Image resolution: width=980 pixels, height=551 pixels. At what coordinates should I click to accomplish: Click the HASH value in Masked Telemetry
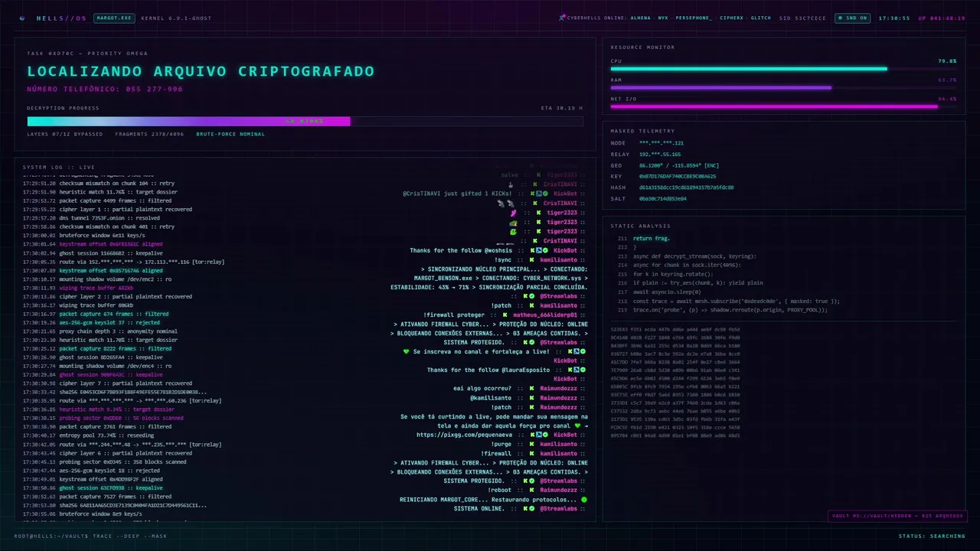(686, 187)
